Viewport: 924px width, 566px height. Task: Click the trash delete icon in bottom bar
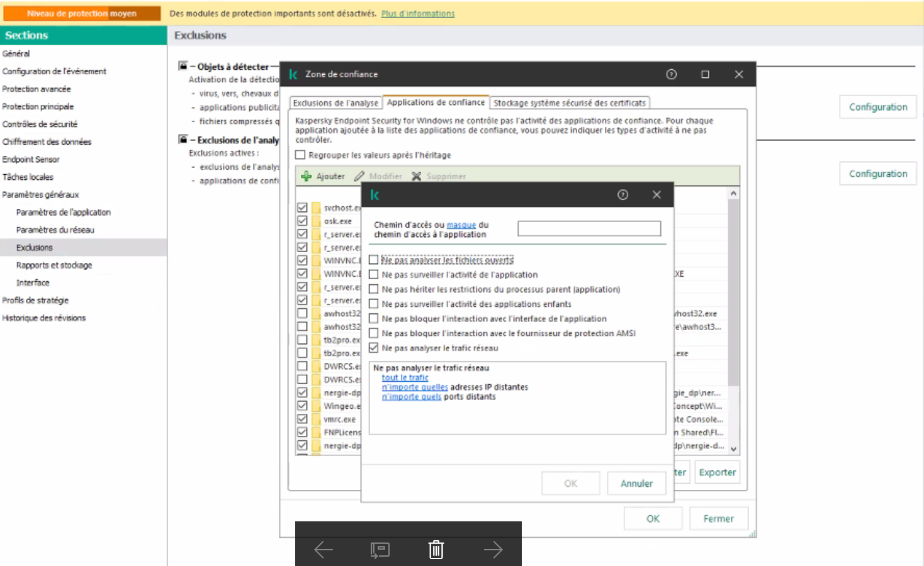pos(436,550)
